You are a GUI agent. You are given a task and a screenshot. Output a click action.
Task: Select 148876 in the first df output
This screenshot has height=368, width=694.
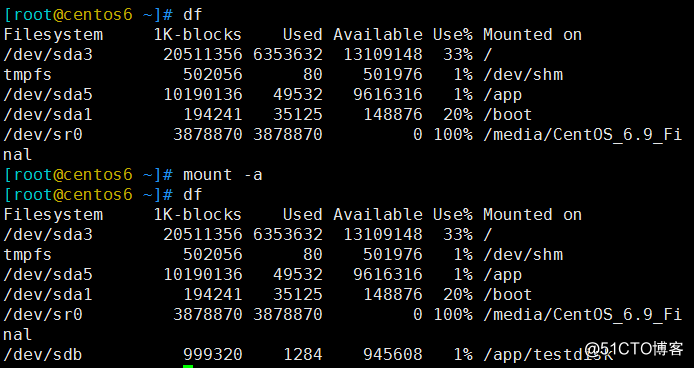(393, 115)
